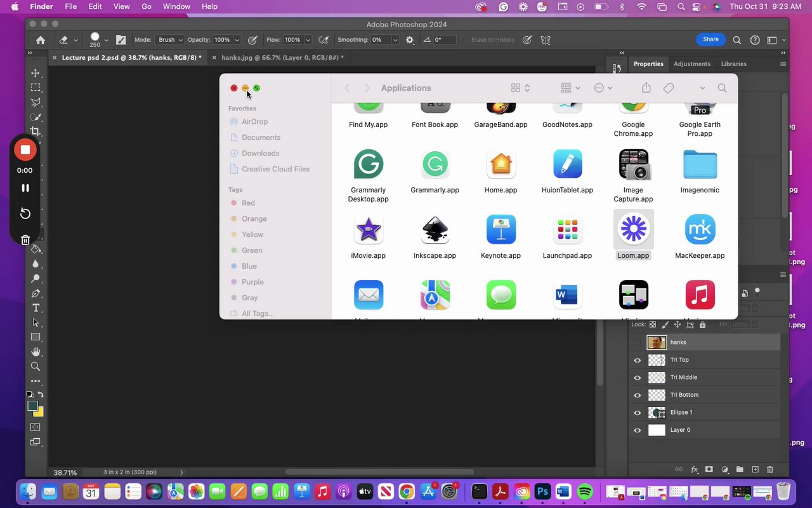Toggle visibility of the Ellipse 1 layer

(637, 413)
